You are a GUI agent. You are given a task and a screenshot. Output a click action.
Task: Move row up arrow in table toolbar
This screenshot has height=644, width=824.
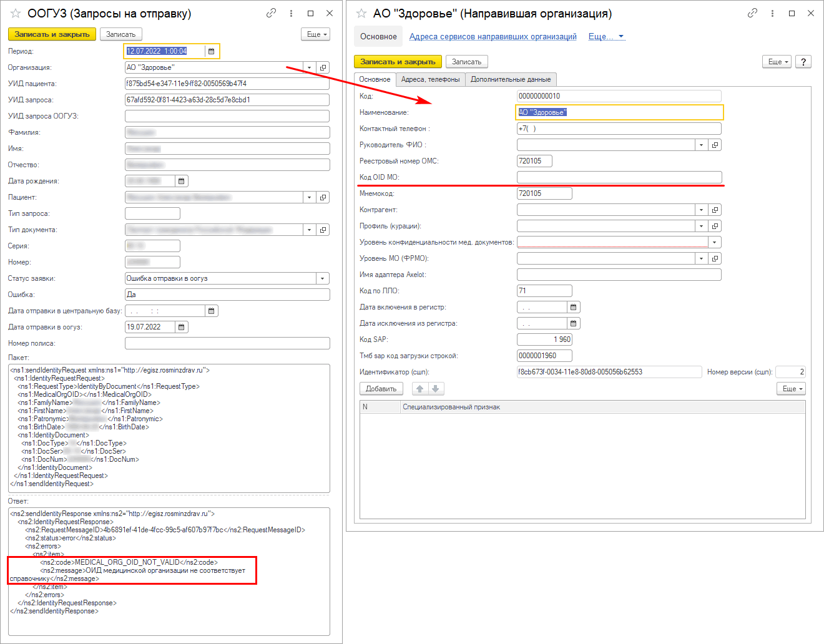tap(420, 389)
